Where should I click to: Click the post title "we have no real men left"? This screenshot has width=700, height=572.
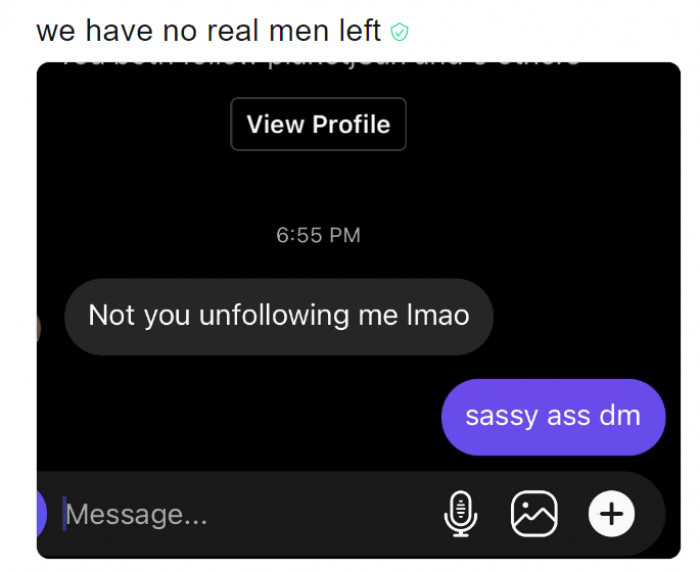[208, 31]
